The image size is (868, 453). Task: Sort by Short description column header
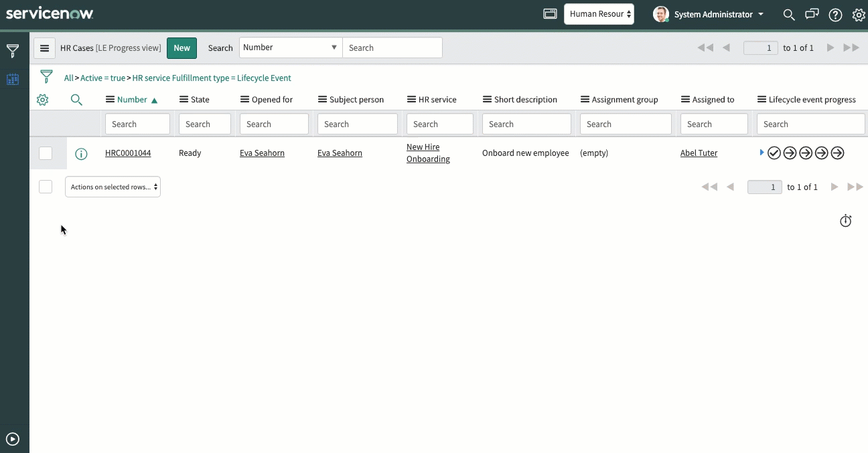pos(526,100)
